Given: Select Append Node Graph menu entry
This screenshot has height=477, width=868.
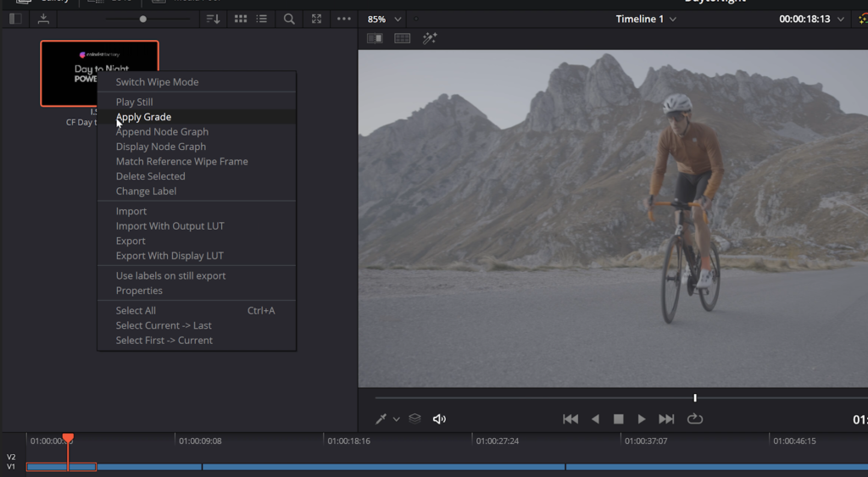Looking at the screenshot, I should coord(162,131).
